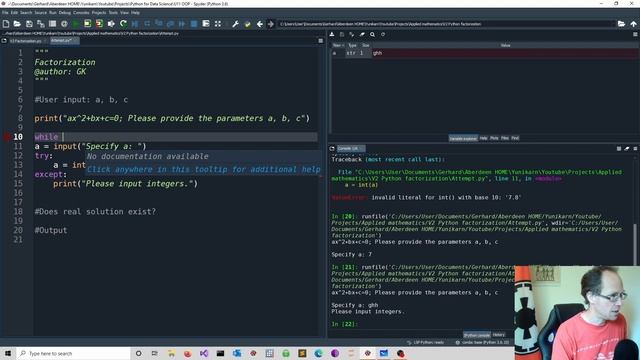Run cell and advance
The height and width of the screenshot is (360, 640).
click(x=99, y=24)
